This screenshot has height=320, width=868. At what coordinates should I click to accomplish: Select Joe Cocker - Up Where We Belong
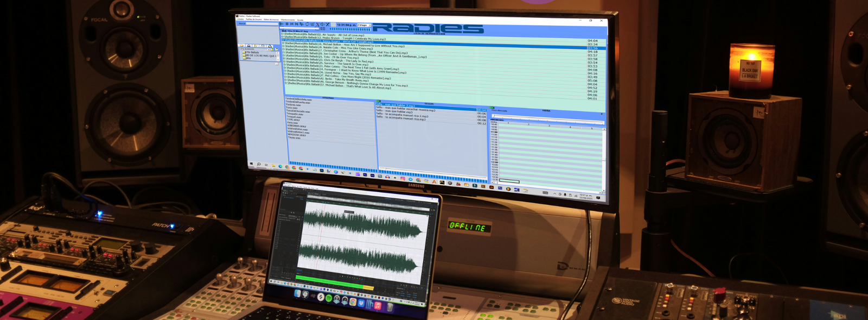click(x=354, y=55)
